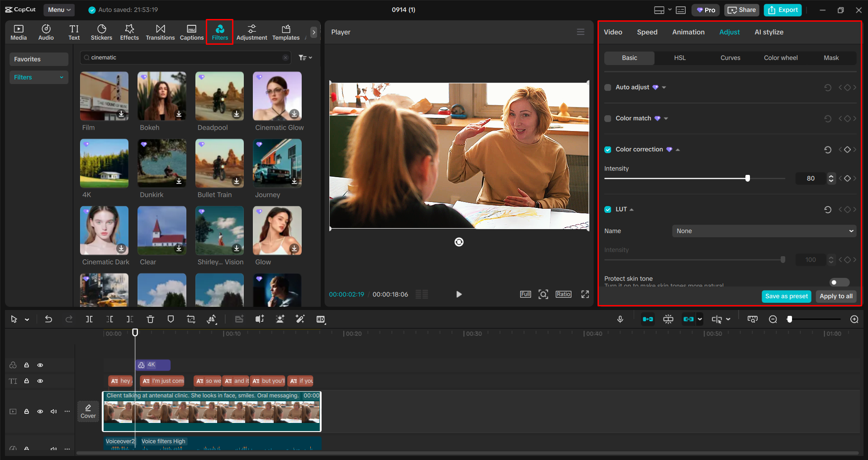Open the Smart tools magic wand icon
This screenshot has height=460, width=868.
coord(300,319)
